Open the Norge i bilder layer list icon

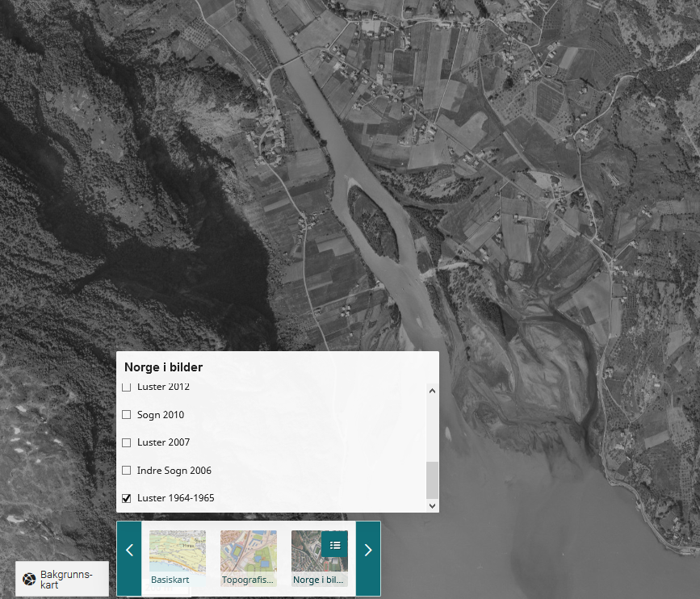click(x=334, y=544)
